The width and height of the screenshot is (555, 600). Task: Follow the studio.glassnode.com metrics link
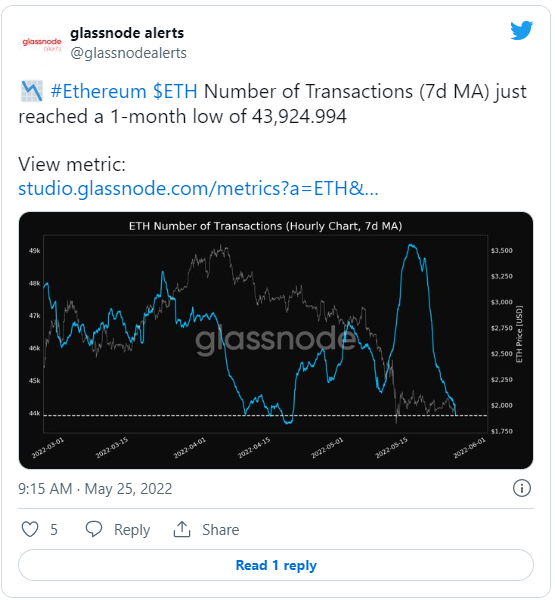[x=198, y=188]
